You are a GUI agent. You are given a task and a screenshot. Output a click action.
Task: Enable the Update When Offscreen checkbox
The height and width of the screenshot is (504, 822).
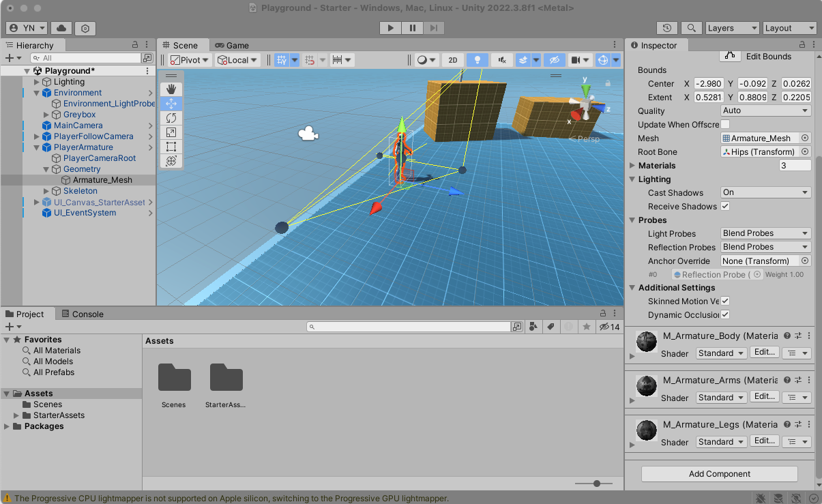tap(725, 124)
